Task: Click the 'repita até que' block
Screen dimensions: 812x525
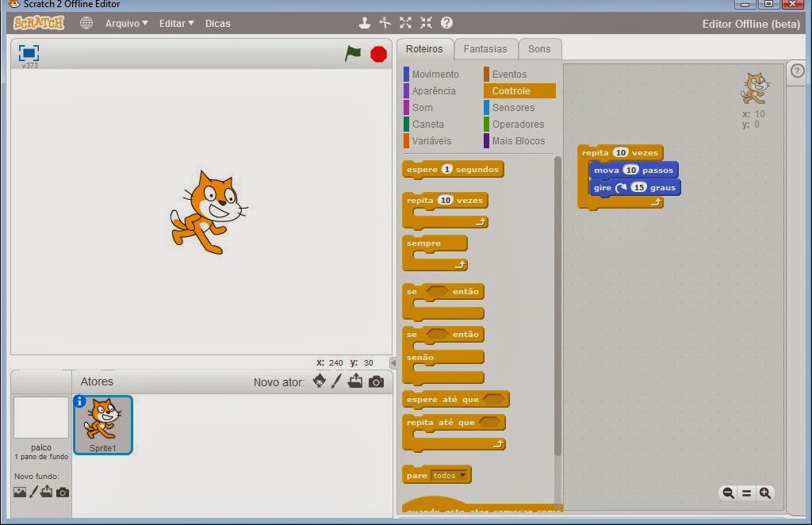Action: 454,433
